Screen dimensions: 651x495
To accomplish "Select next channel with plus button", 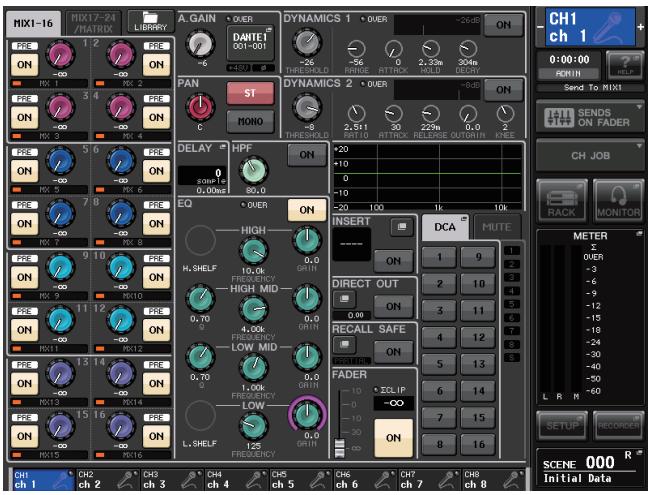I will point(641,27).
